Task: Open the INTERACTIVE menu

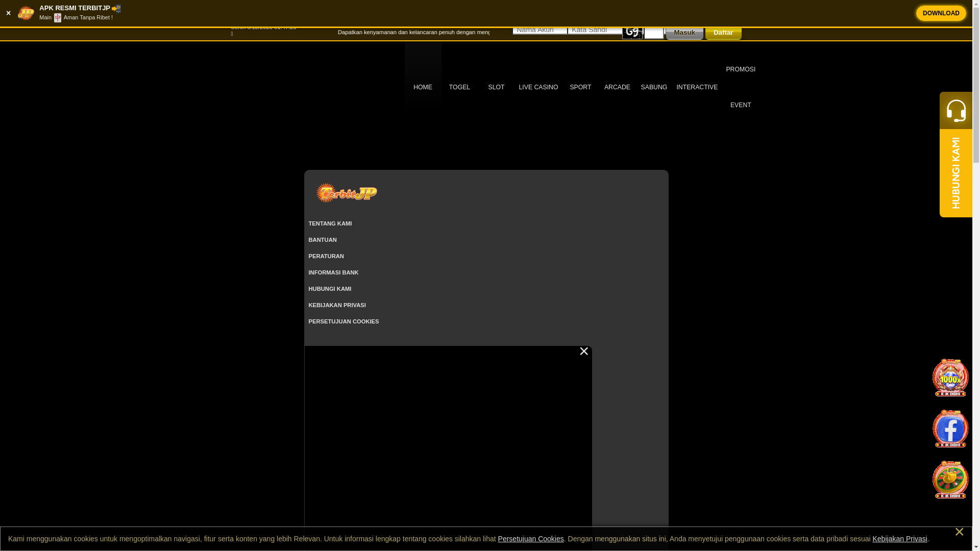Action: [x=697, y=87]
